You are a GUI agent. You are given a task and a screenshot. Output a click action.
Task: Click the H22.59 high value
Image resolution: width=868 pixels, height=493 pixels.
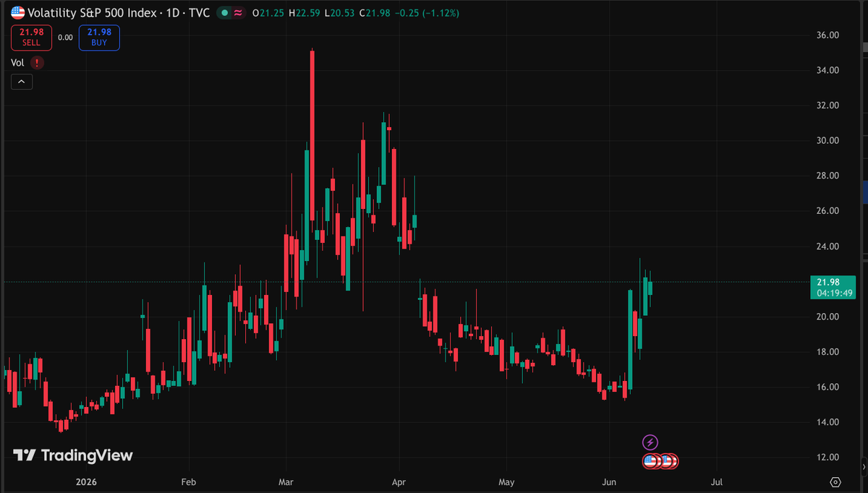point(304,13)
